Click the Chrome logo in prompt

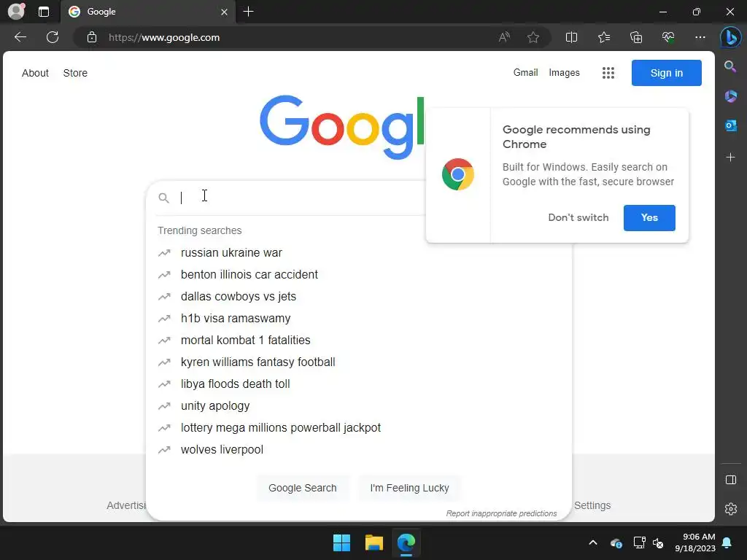point(458,174)
